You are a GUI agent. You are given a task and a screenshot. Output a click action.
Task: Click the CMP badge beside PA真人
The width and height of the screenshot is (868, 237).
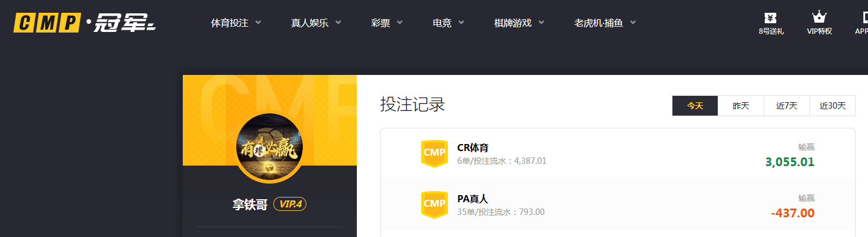[434, 204]
